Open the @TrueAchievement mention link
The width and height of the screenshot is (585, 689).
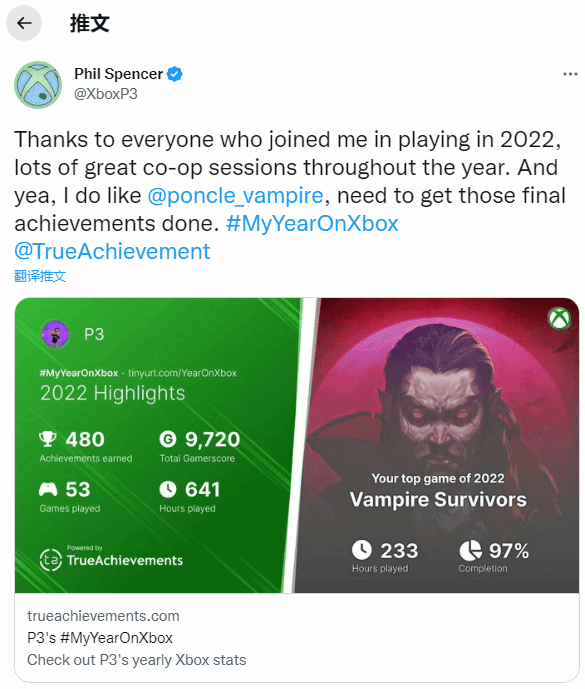coord(112,251)
